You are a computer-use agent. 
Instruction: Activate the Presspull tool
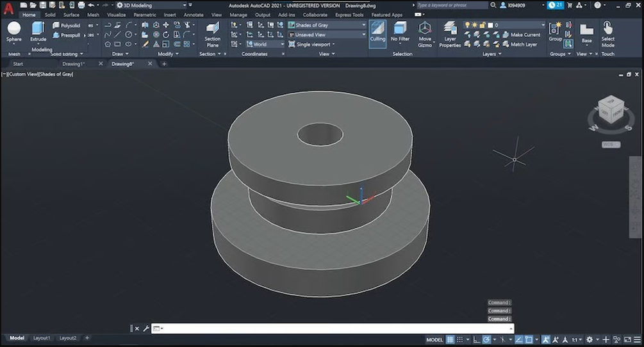point(67,35)
